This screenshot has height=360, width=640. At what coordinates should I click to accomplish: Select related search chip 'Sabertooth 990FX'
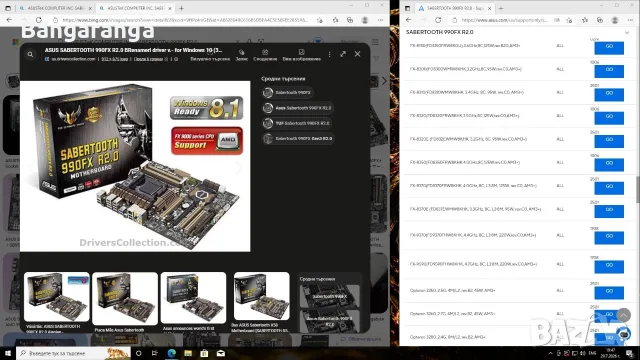tap(287, 93)
